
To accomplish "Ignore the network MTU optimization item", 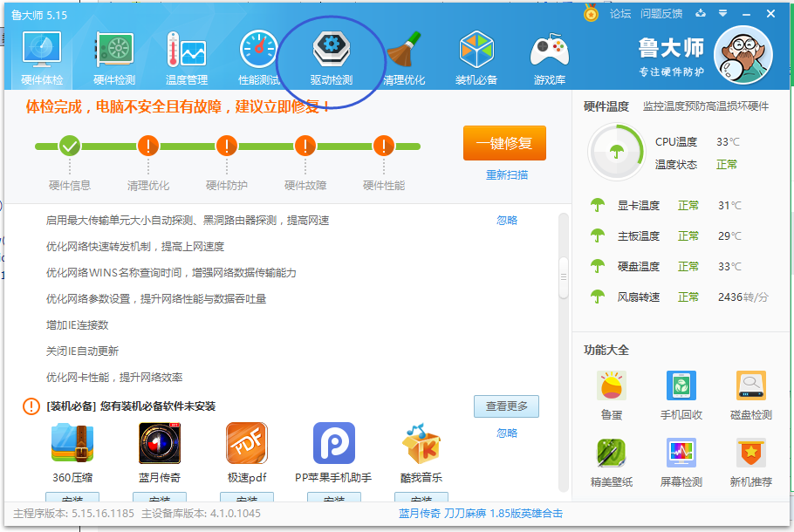I will [x=507, y=220].
